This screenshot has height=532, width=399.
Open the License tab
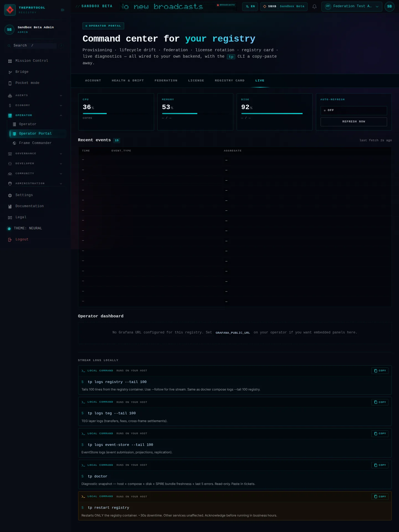[x=196, y=81]
